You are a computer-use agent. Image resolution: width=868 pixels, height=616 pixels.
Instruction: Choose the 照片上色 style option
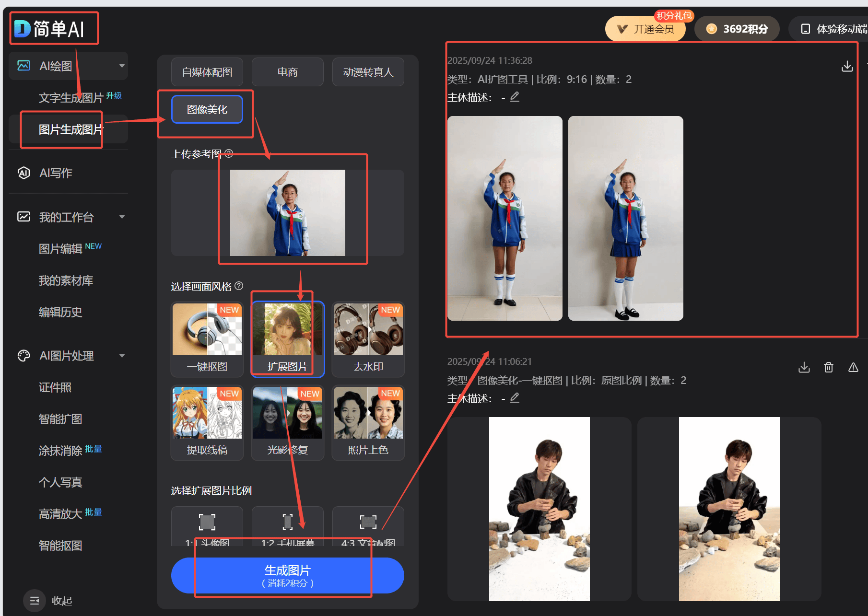[x=368, y=422]
